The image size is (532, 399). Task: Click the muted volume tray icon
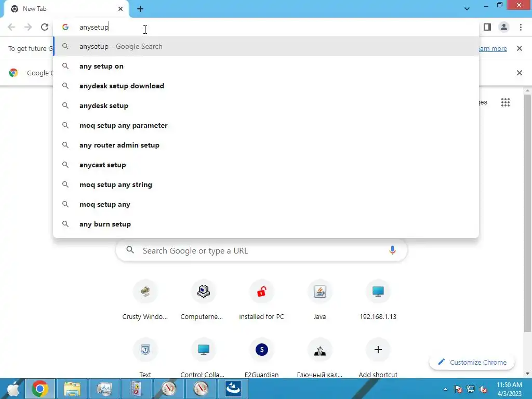pos(483,389)
